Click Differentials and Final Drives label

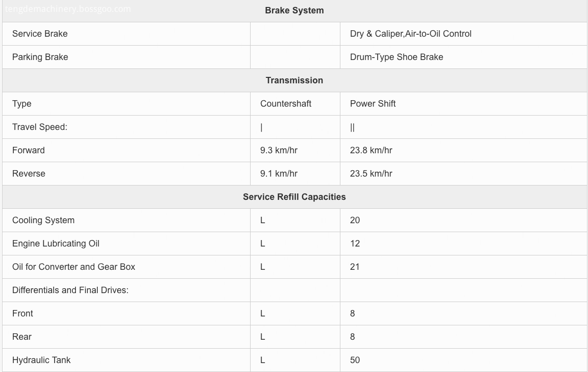point(70,290)
